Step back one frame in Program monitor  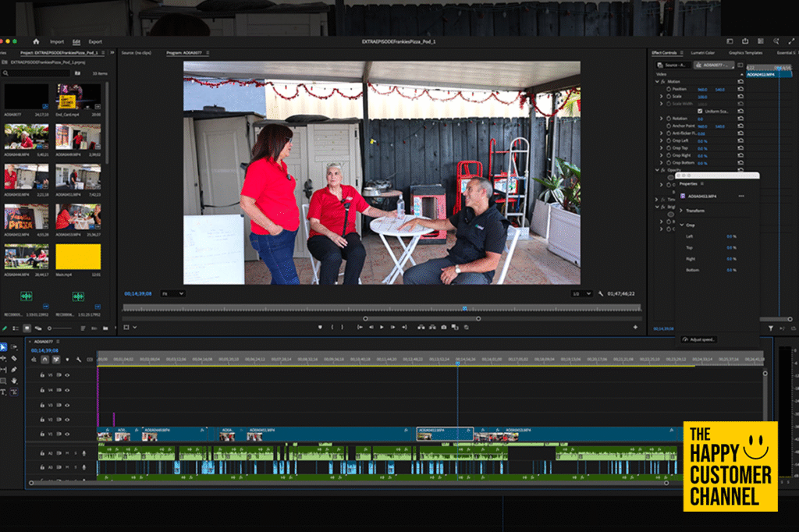(x=371, y=327)
